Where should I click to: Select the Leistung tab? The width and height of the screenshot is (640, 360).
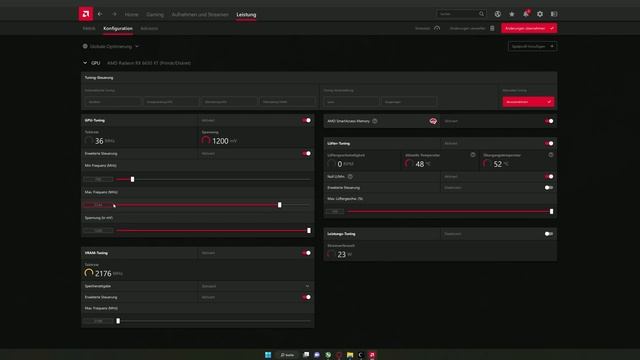pos(246,14)
